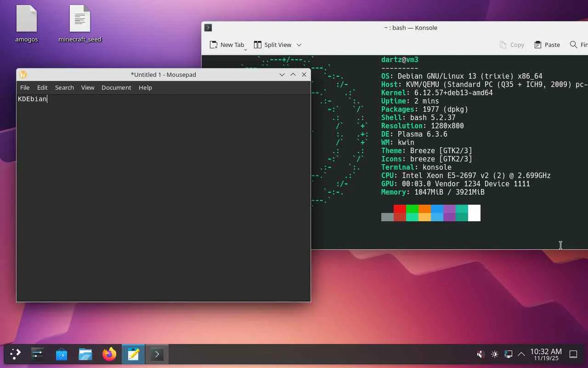Open the KDE application launcher
Viewport: 588px width, 368px height.
click(x=16, y=354)
